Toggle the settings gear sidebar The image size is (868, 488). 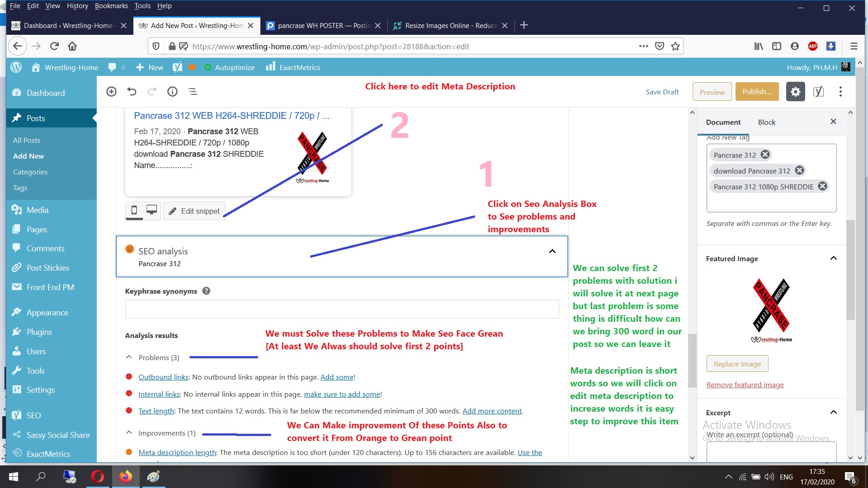click(796, 92)
